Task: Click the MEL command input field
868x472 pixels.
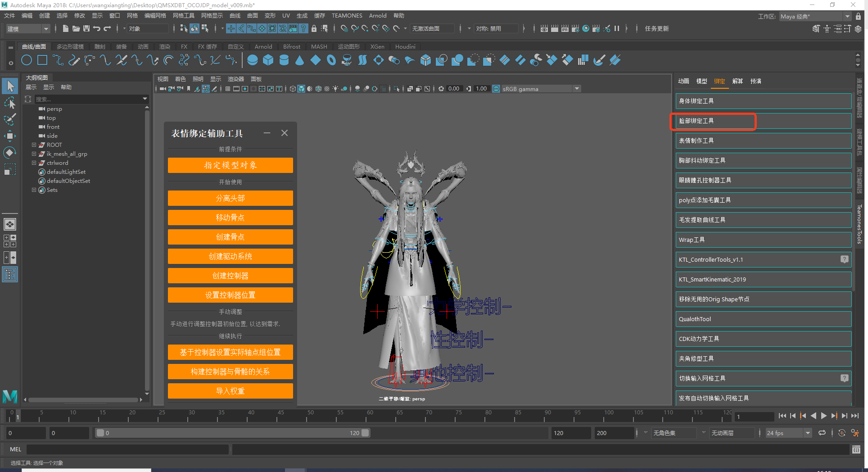Action: (128, 449)
